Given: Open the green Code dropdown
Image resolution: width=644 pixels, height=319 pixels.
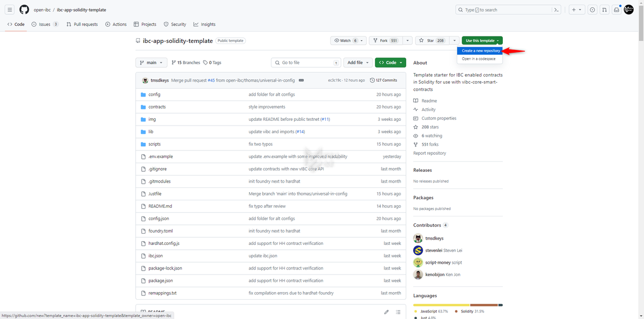Looking at the screenshot, I should click(x=391, y=63).
